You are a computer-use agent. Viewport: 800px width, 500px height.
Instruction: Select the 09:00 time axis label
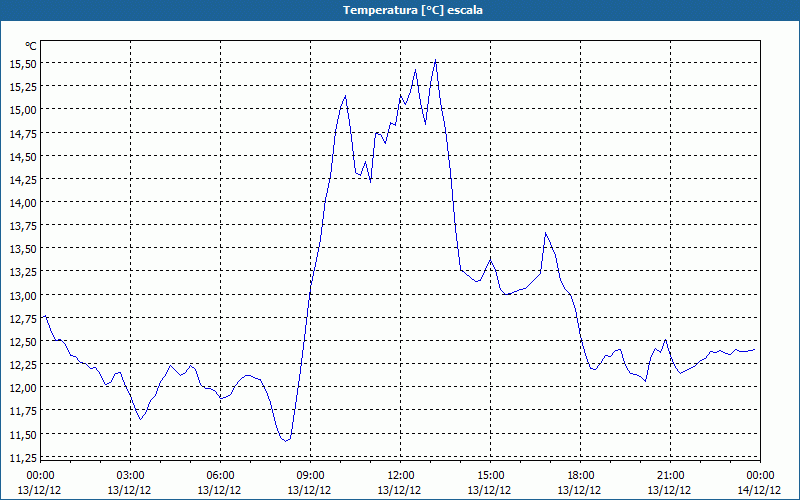click(311, 476)
